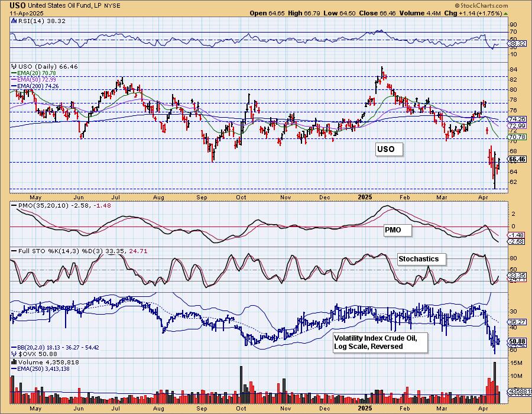Click the -2.58 PMO value tag
532x414 pixels.
[518, 242]
